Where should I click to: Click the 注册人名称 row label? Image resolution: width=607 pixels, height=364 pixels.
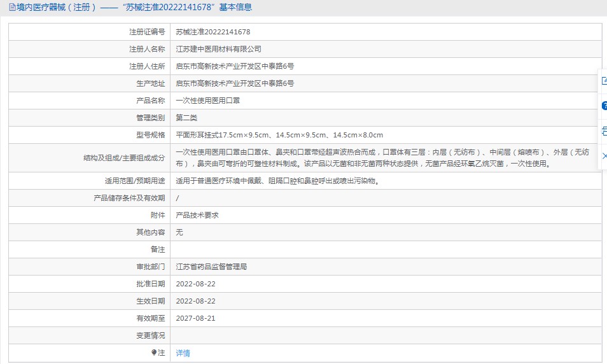click(x=147, y=49)
